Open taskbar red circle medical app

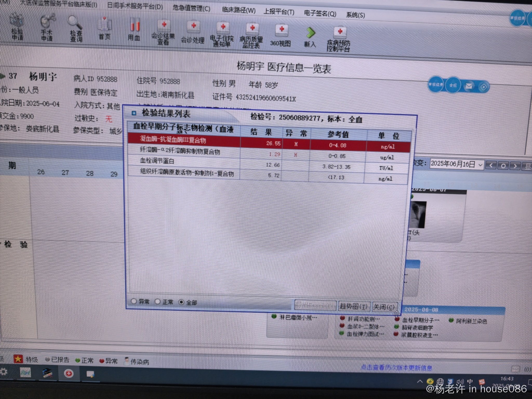click(x=69, y=374)
